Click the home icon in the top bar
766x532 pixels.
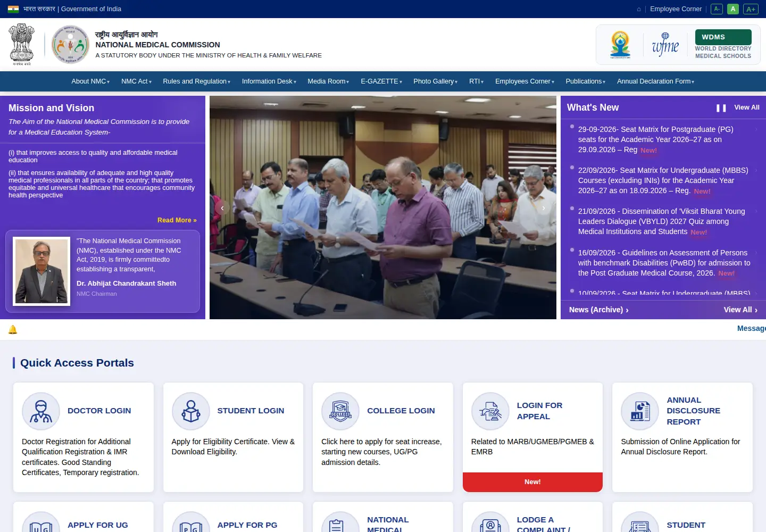tap(639, 9)
